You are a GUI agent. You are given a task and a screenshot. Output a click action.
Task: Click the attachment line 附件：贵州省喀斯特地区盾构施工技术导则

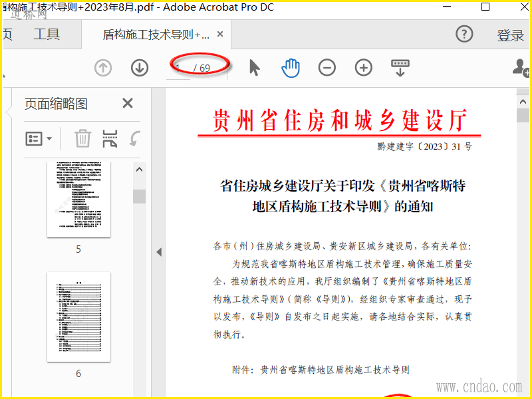click(321, 370)
